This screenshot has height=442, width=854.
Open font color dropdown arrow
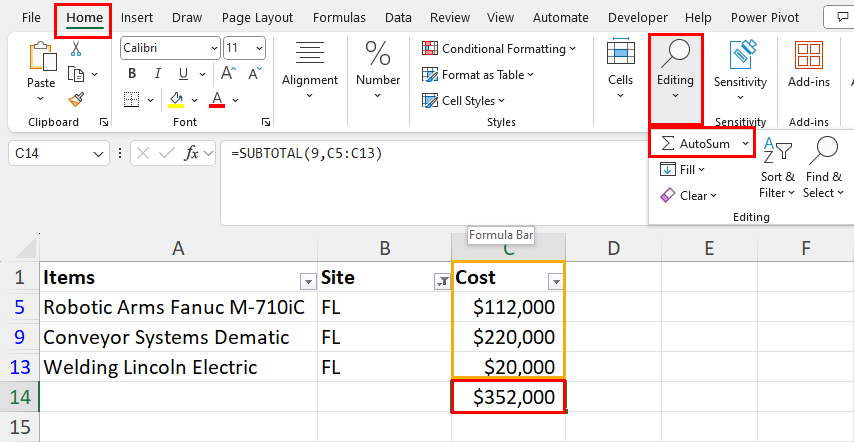[x=235, y=100]
